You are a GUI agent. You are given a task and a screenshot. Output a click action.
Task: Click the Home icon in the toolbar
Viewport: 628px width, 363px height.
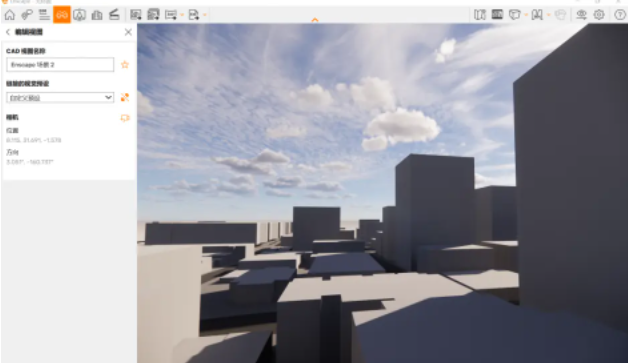point(10,15)
